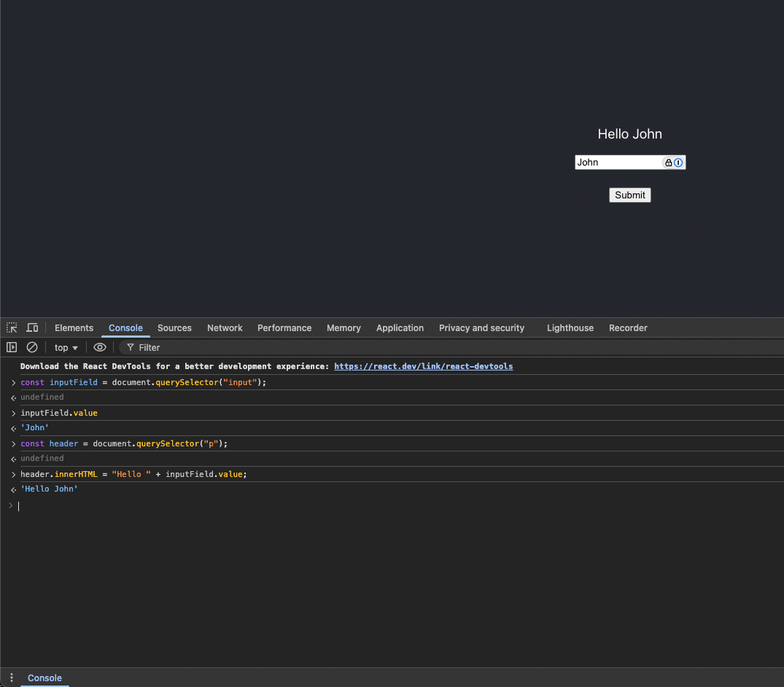Toggle the device toolbar
784x687 pixels.
tap(32, 327)
